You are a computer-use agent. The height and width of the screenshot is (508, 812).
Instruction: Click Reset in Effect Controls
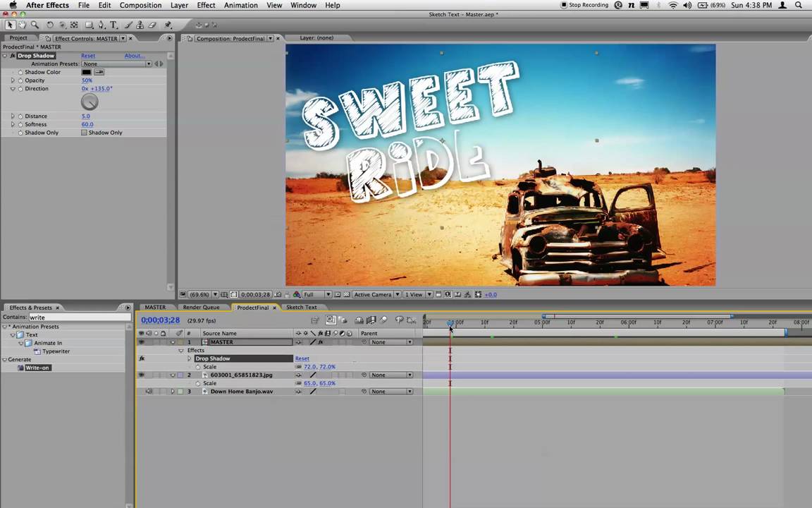[x=88, y=56]
